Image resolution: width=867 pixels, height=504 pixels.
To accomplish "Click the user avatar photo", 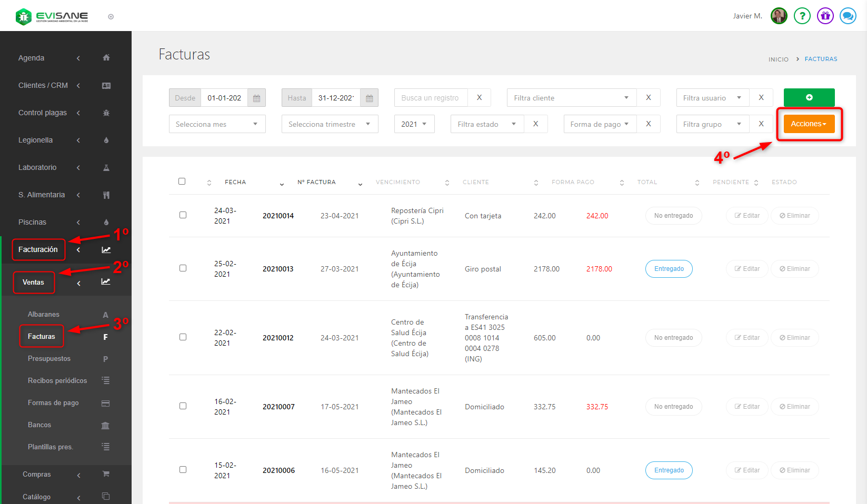I will 779,16.
